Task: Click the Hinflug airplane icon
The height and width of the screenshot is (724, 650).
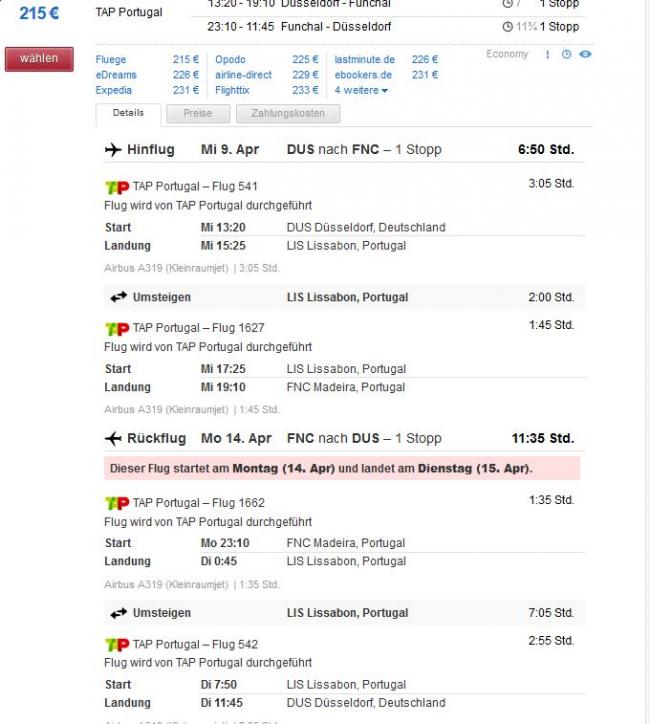Action: (x=113, y=150)
